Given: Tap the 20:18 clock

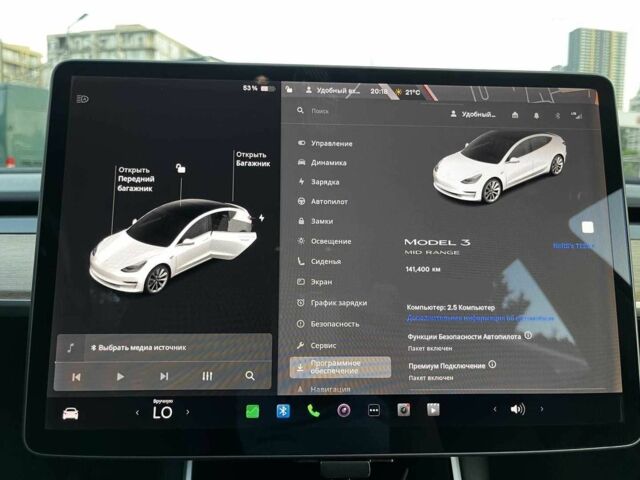Looking at the screenshot, I should 379,91.
